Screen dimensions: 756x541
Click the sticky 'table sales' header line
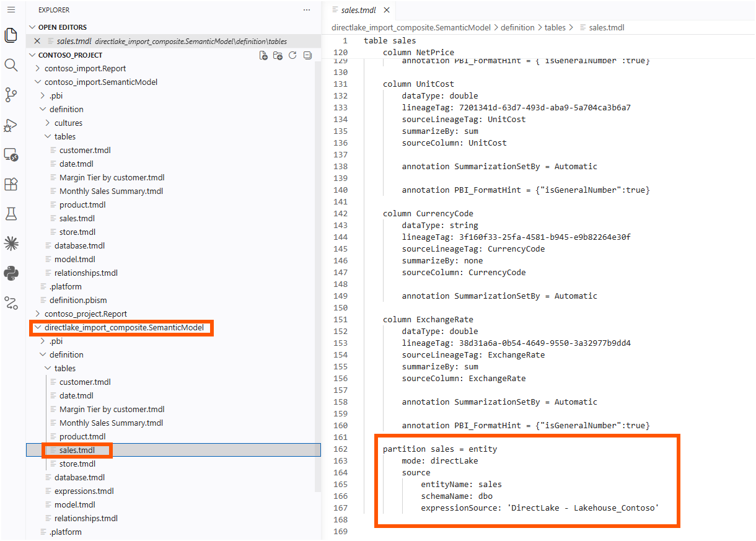pyautogui.click(x=390, y=41)
